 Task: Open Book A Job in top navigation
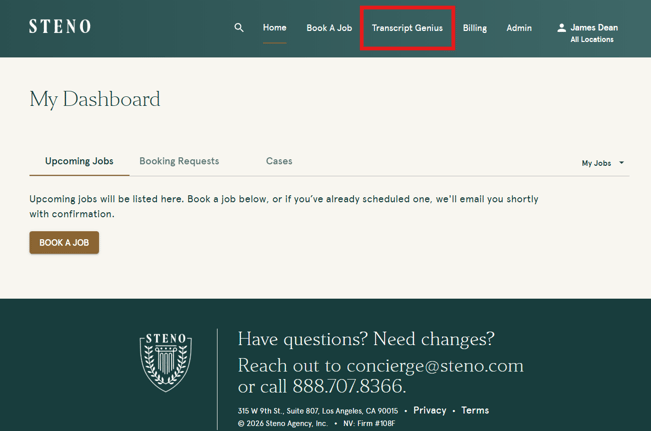tap(329, 28)
